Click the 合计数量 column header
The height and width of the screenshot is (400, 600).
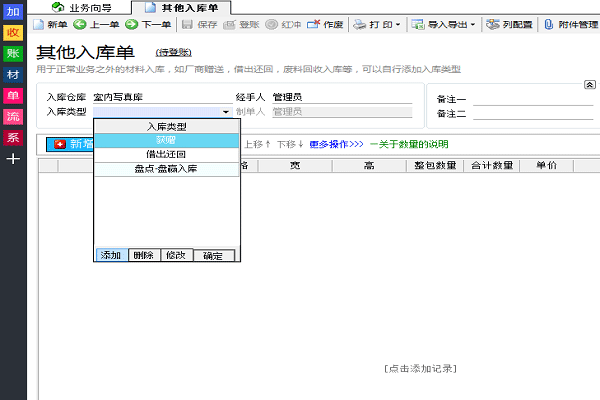492,166
